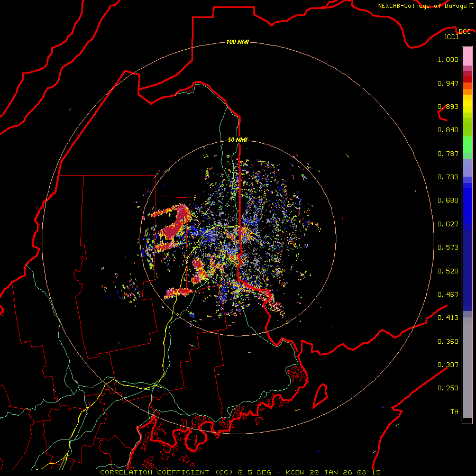Image resolution: width=476 pixels, height=476 pixels.
Task: Click the 0.467 color scale value
Action: pos(448,295)
